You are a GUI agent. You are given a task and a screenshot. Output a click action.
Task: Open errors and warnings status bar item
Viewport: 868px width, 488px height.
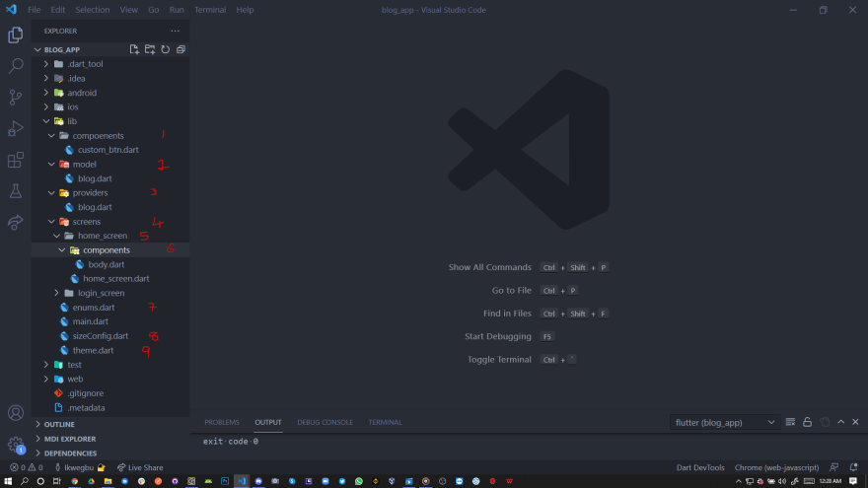[26, 467]
